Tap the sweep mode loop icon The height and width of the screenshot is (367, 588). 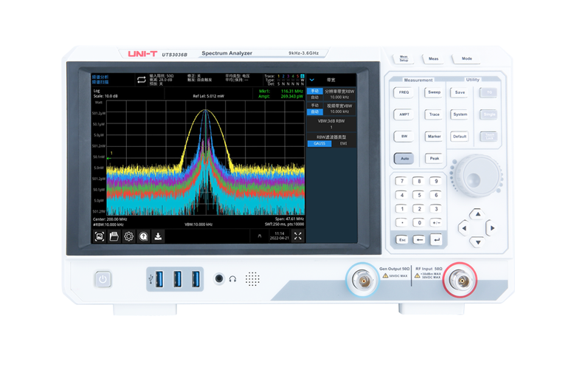point(140,79)
